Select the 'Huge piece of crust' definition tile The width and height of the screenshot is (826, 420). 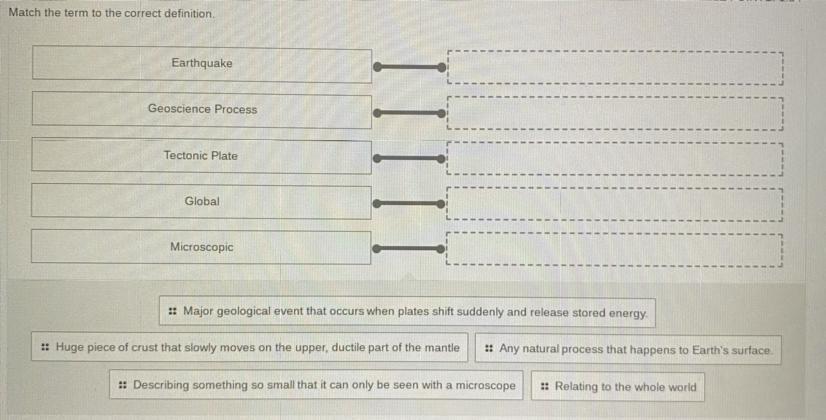pyautogui.click(x=249, y=348)
